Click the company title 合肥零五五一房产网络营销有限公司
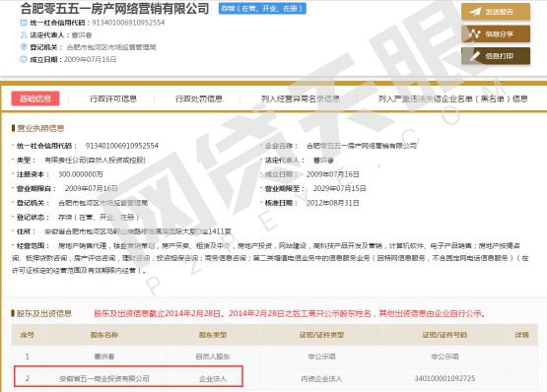The height and width of the screenshot is (392, 547). [114, 8]
